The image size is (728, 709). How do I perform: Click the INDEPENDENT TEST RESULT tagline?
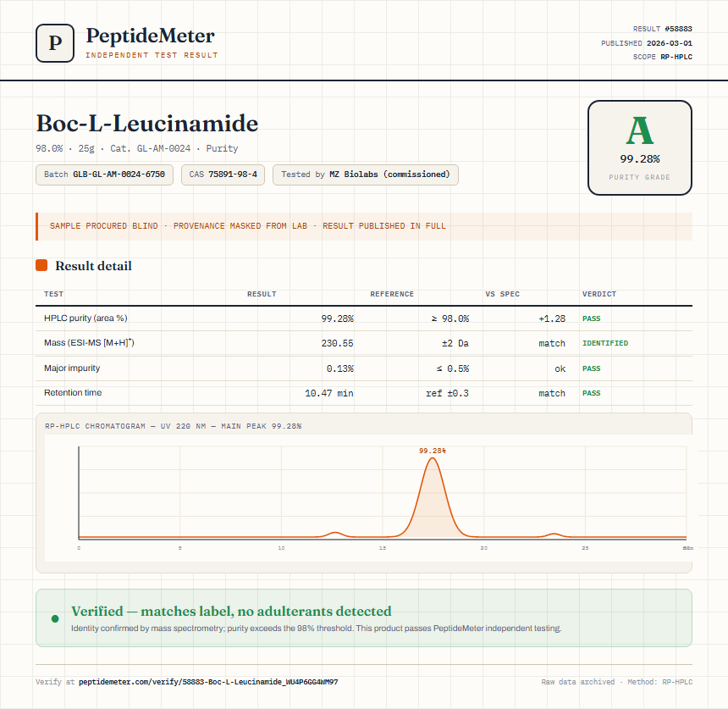pyautogui.click(x=152, y=55)
